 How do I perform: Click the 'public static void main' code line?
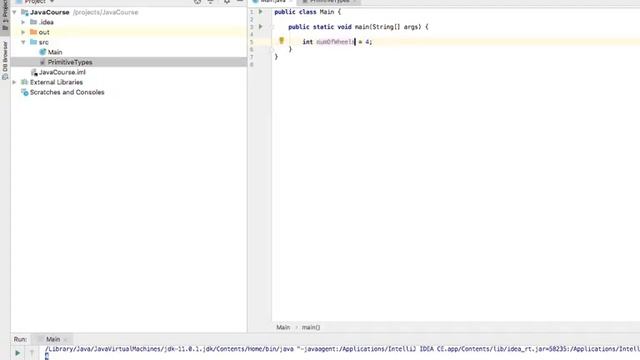tap(358, 27)
